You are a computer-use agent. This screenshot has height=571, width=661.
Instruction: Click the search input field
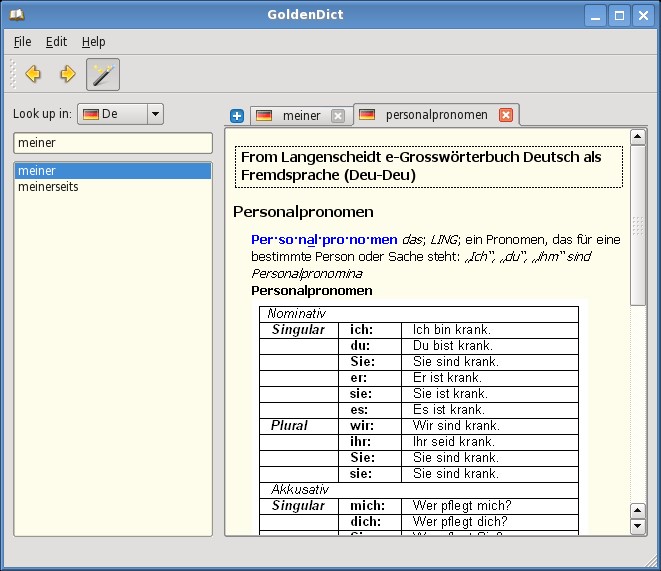[112, 143]
